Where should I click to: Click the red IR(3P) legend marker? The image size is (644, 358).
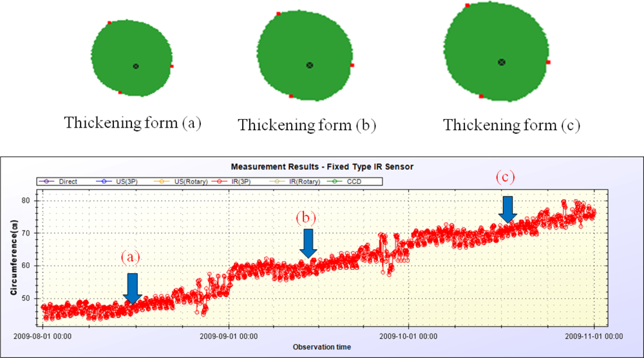(x=220, y=182)
